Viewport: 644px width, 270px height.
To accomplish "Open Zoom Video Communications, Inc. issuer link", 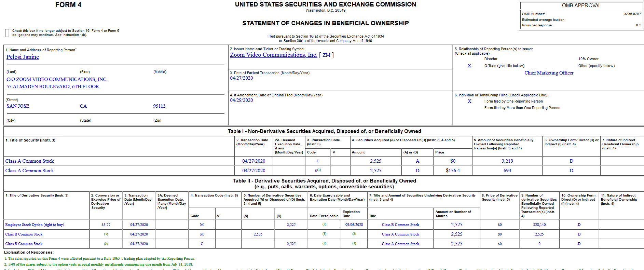I will [x=273, y=55].
